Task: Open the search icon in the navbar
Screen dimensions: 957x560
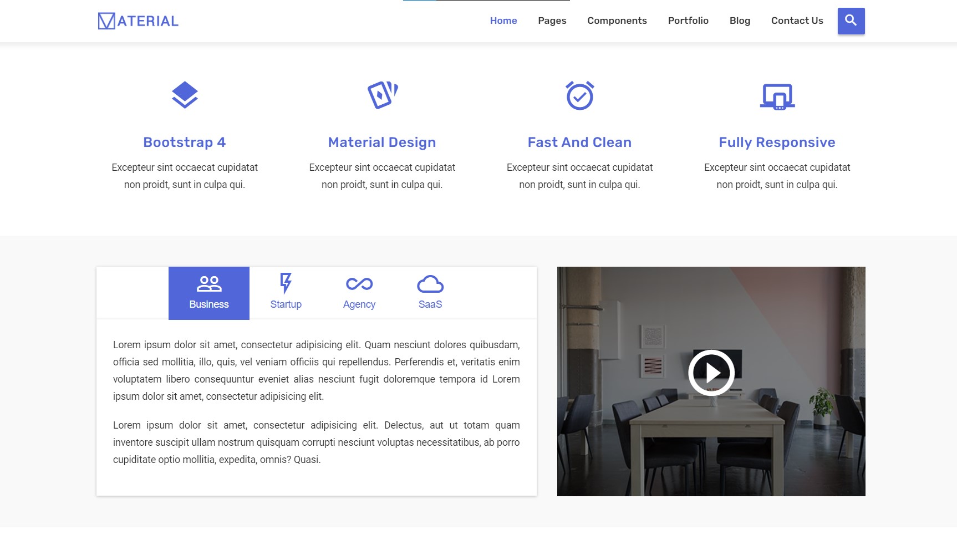Action: pos(851,21)
